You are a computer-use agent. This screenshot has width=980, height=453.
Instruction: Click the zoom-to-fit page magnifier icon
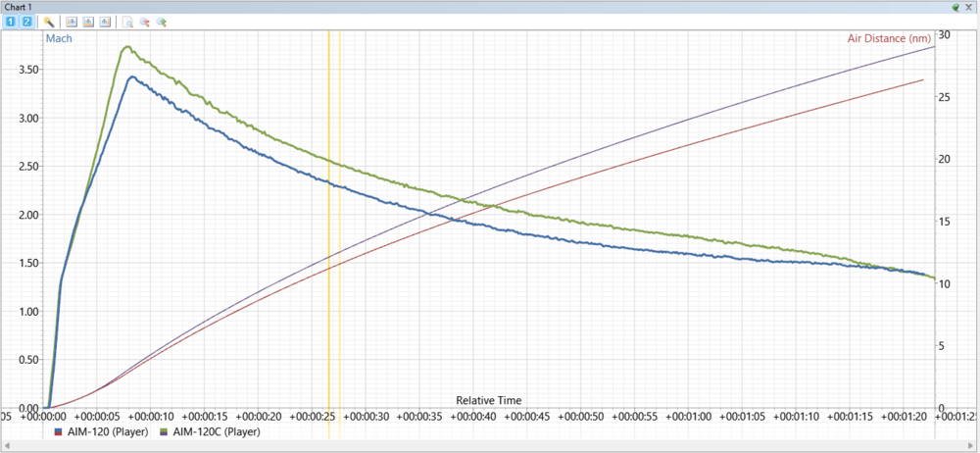[127, 22]
